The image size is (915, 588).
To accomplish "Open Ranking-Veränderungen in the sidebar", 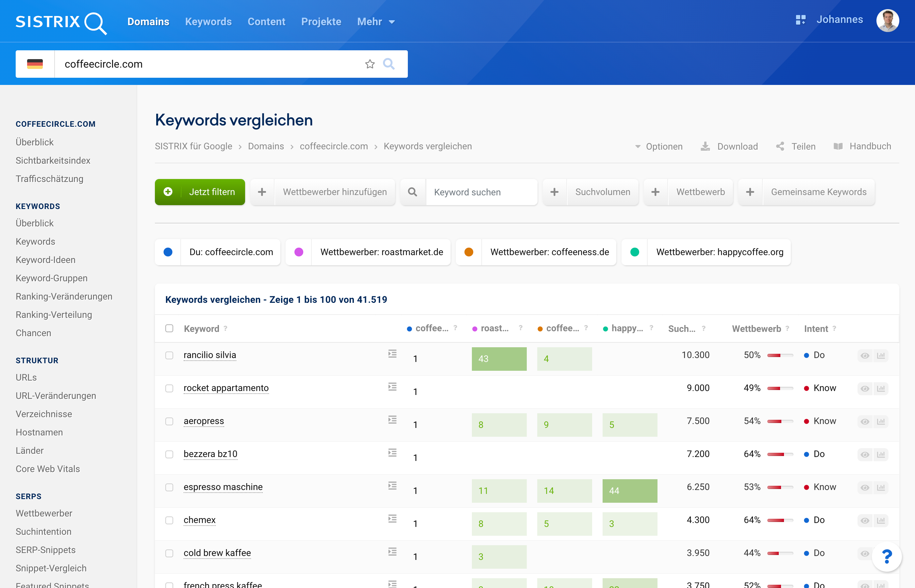I will click(x=64, y=296).
